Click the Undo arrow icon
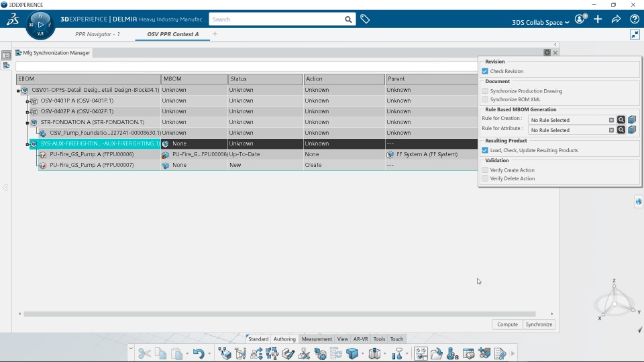 (x=199, y=353)
